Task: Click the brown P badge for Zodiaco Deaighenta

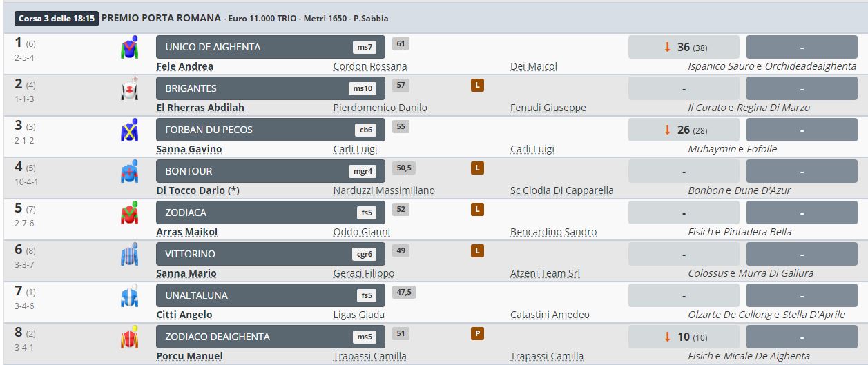Action: (476, 334)
